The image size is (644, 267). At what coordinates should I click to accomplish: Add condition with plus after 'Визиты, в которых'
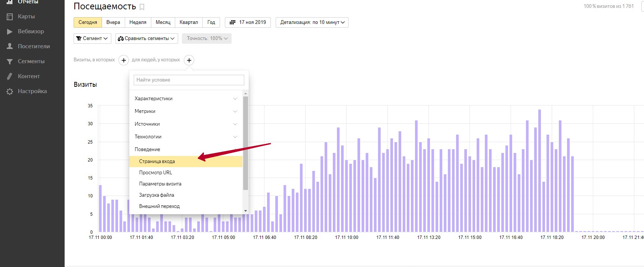pos(124,60)
